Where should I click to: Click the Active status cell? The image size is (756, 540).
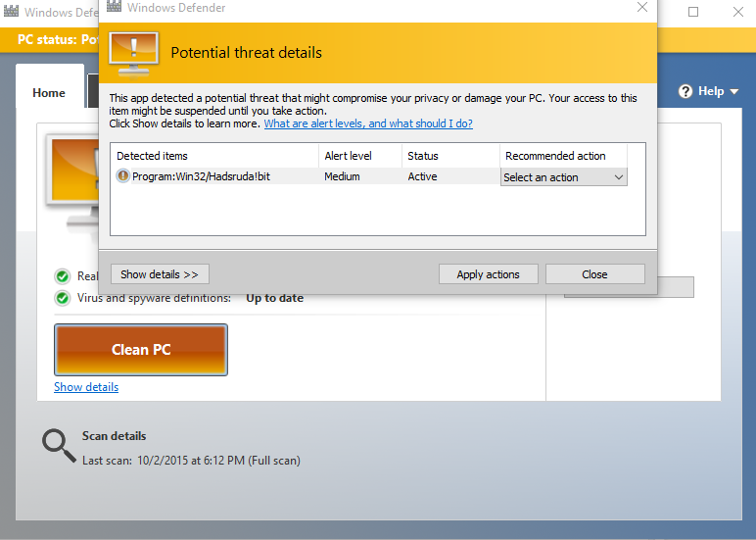point(422,176)
